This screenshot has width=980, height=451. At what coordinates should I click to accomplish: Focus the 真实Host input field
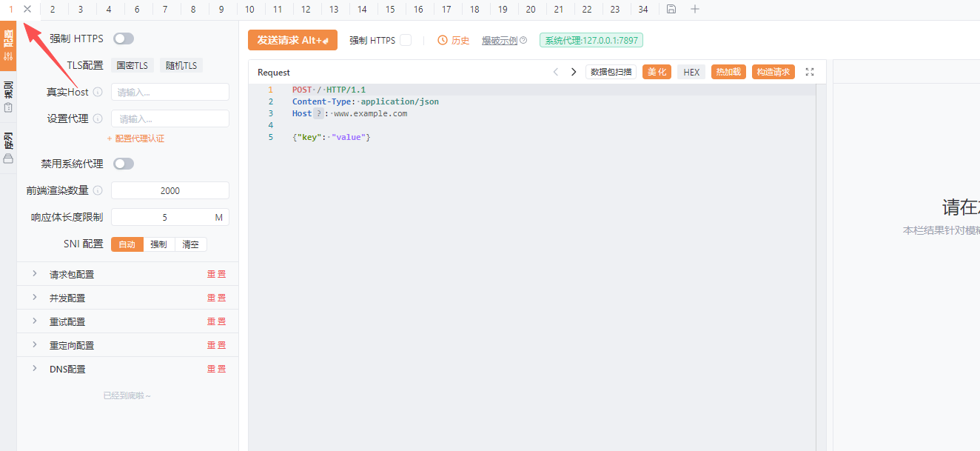170,92
